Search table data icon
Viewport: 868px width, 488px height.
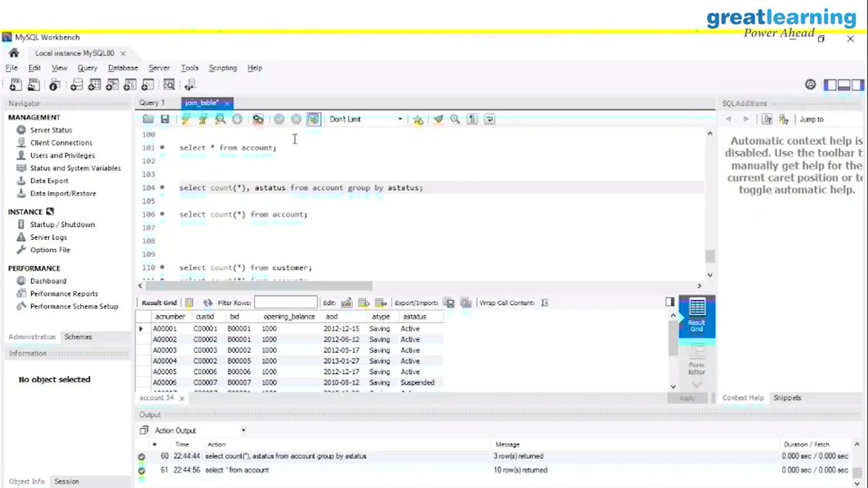169,85
